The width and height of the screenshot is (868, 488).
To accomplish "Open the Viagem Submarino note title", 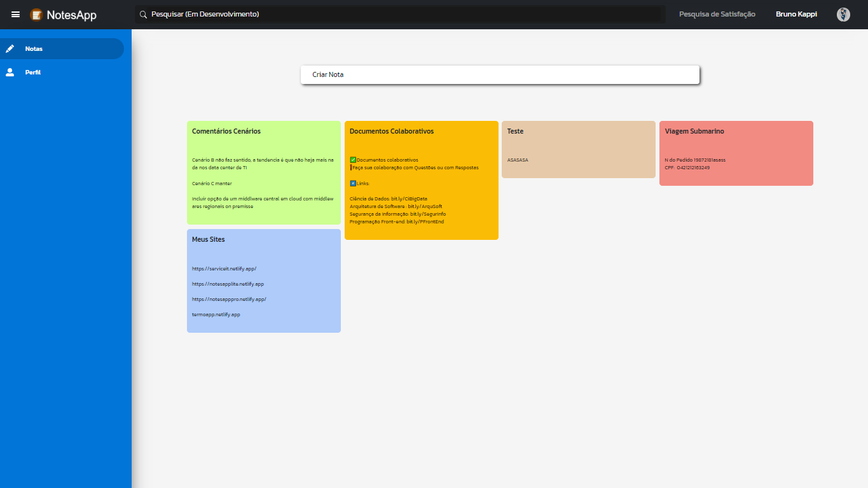I will [694, 131].
